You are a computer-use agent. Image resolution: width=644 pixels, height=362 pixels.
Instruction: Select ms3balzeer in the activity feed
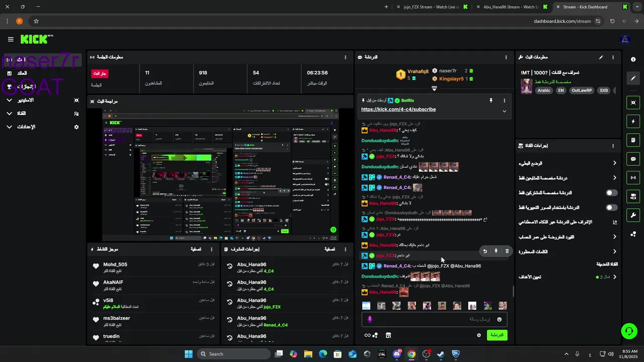[117, 318]
